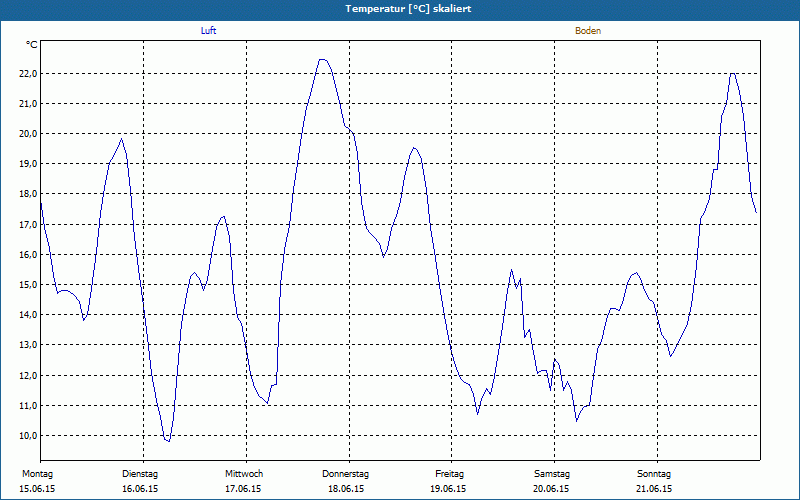Click the 'Sonntag' day label
Screen dimensions: 800x500
(654, 474)
